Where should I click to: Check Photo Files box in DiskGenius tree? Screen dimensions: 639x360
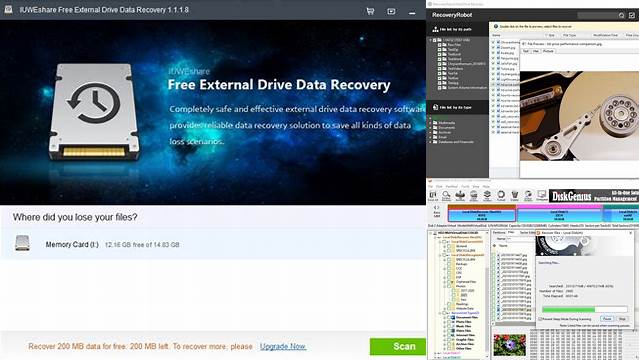click(x=449, y=322)
